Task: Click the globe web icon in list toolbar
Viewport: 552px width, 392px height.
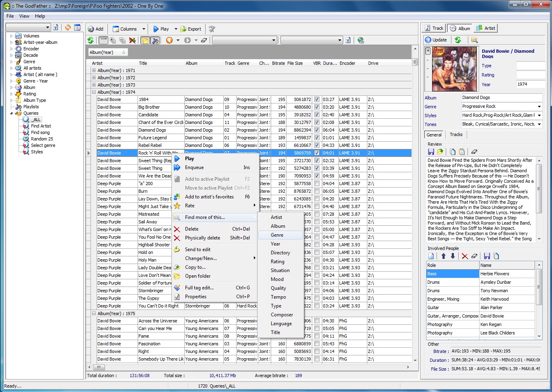Action: point(360,40)
